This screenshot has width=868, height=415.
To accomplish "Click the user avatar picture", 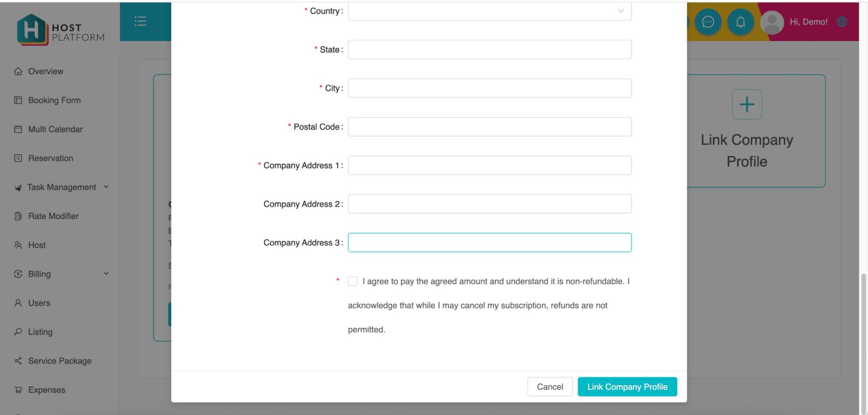I will pyautogui.click(x=772, y=22).
